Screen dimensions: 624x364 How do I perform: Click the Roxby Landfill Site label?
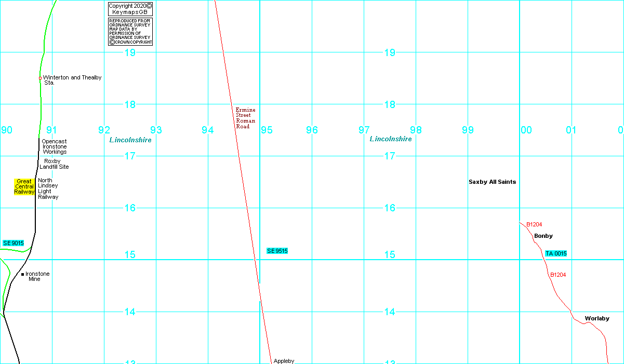tap(54, 164)
